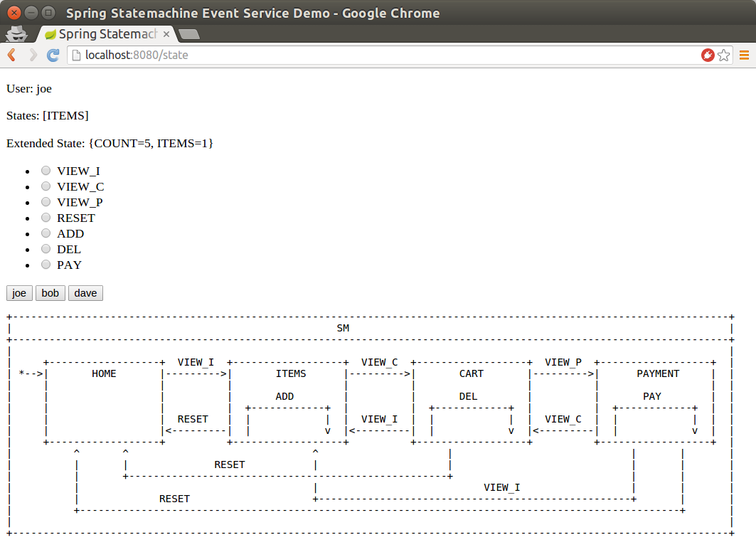Viewport: 756px width, 552px height.
Task: Select the VIEW_P radio button
Action: pyautogui.click(x=46, y=201)
